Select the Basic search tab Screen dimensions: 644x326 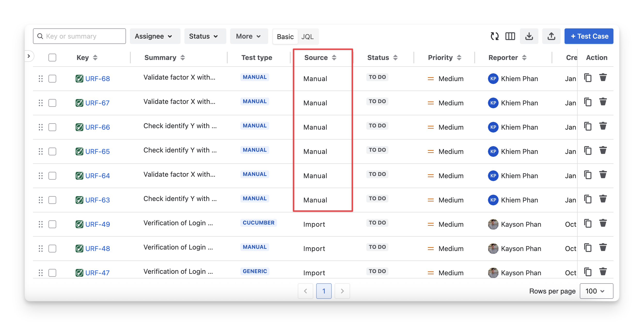[x=285, y=37]
